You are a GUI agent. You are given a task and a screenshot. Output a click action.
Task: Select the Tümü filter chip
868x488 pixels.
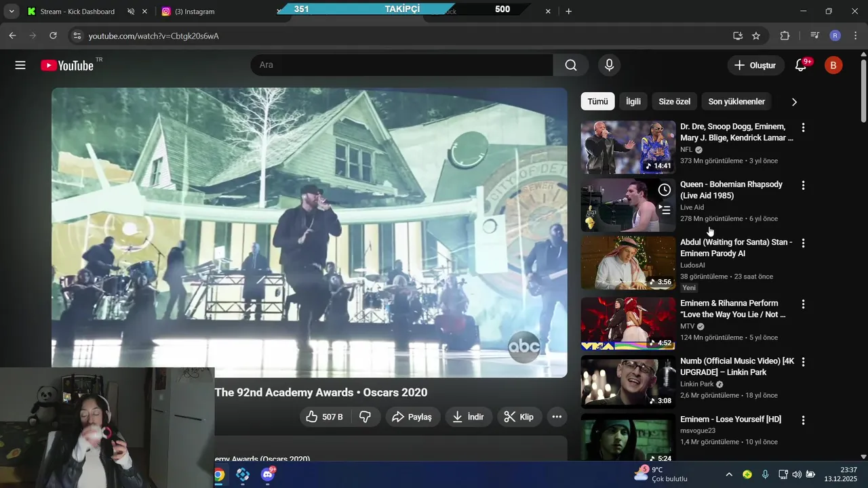pyautogui.click(x=597, y=102)
